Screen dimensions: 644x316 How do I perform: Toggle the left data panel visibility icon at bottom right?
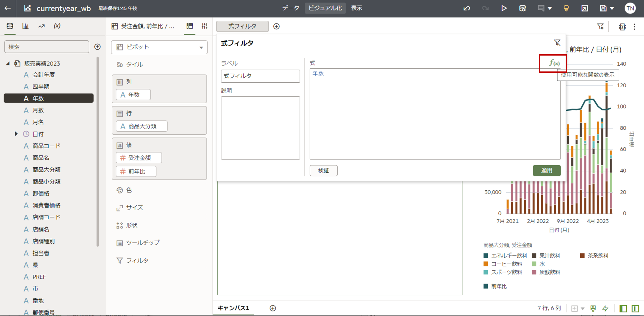click(623, 308)
